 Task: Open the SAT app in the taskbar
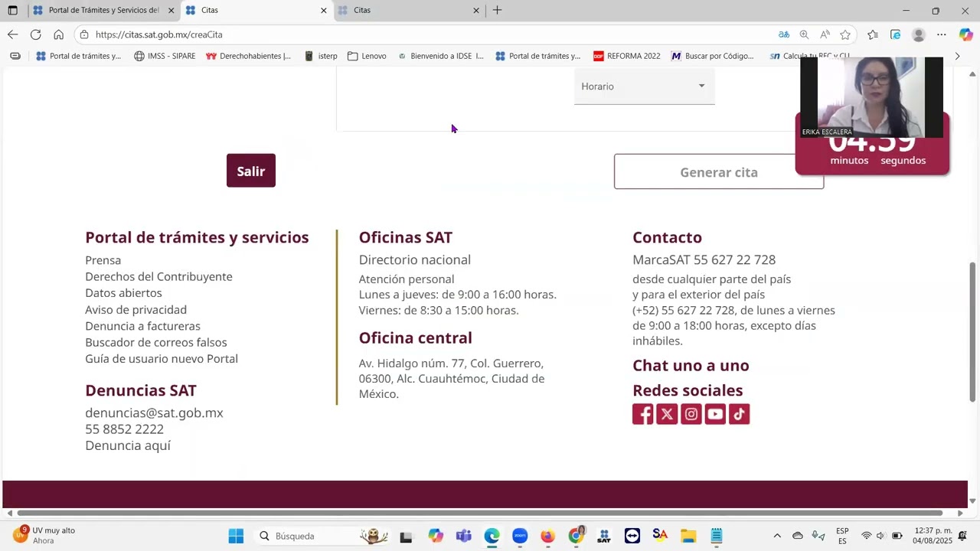(x=604, y=536)
